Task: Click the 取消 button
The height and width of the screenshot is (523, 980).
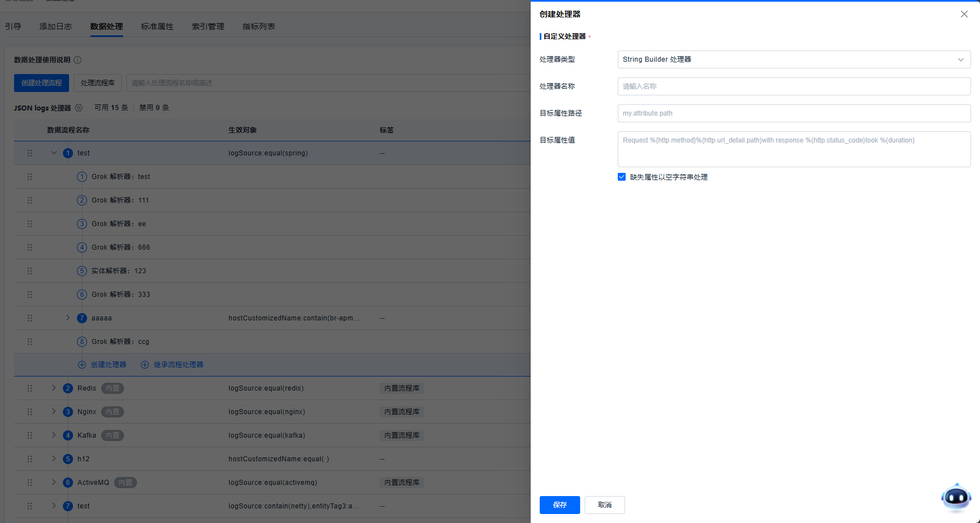Action: coord(604,505)
